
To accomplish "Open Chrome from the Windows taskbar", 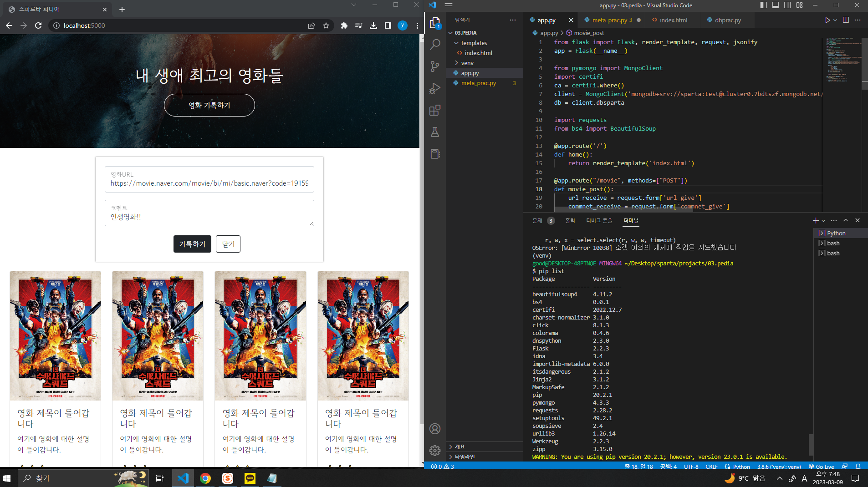I will pos(205,478).
